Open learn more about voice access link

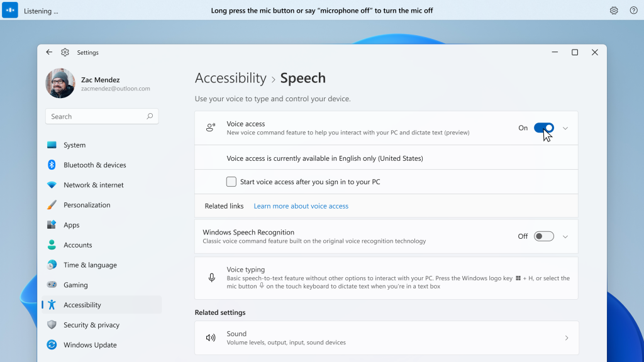pos(301,206)
